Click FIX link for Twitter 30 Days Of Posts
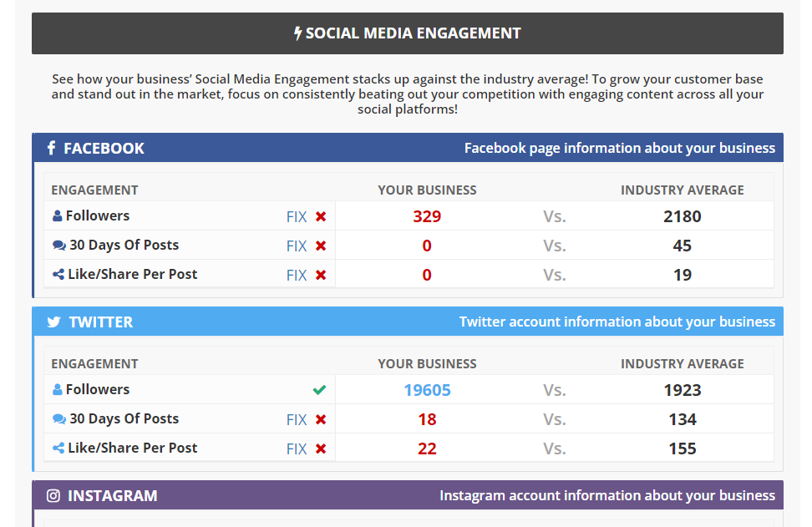 coord(297,419)
